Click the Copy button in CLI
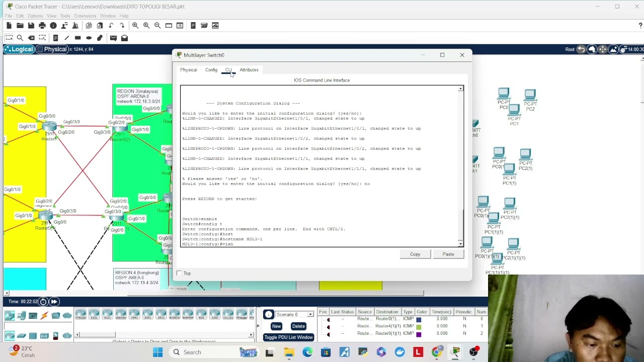The height and width of the screenshot is (362, 644). coord(415,254)
